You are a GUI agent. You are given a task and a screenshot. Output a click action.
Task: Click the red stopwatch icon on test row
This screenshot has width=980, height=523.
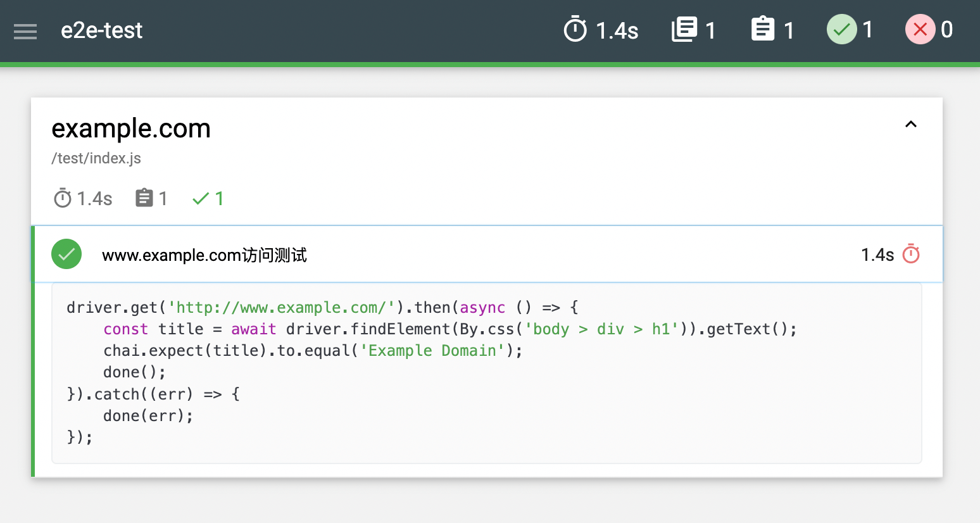click(x=911, y=255)
